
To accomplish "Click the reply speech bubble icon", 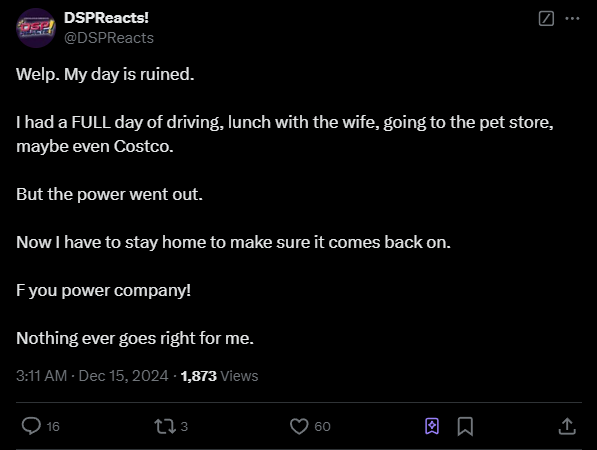I will pos(31,426).
